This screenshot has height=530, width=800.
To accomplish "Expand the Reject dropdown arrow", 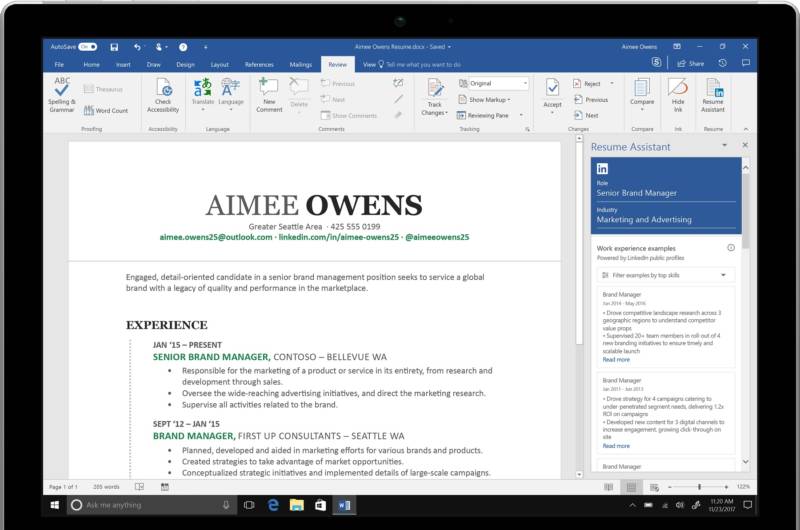I will (612, 83).
